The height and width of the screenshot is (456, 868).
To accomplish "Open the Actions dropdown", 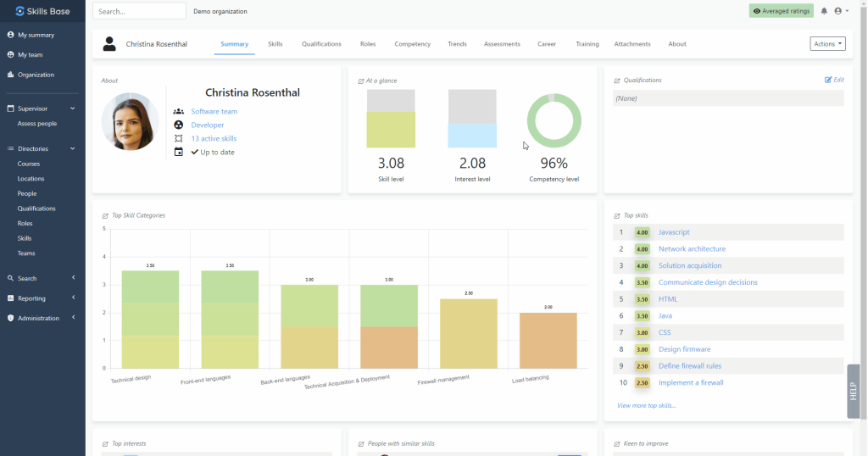I will [x=827, y=44].
